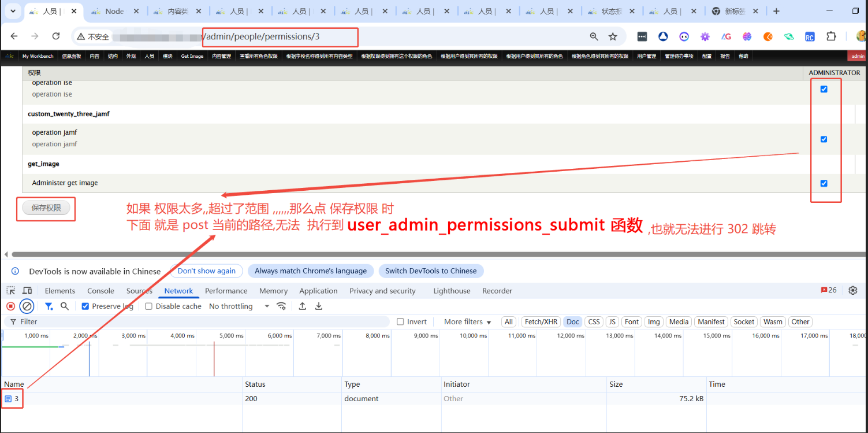Stop recording the network log

click(x=10, y=306)
